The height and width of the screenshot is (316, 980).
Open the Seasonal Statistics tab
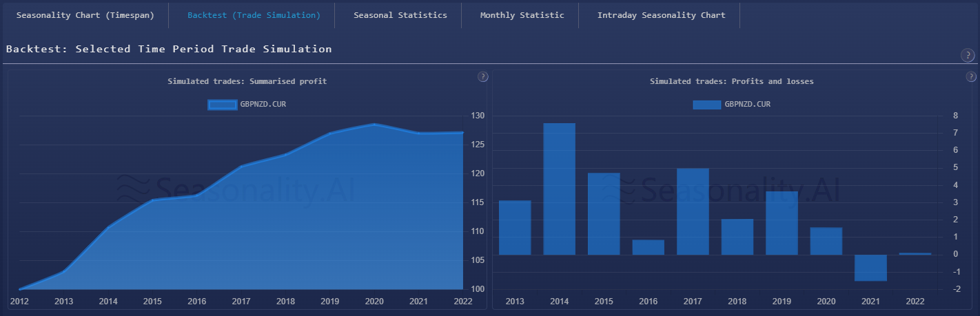click(400, 15)
